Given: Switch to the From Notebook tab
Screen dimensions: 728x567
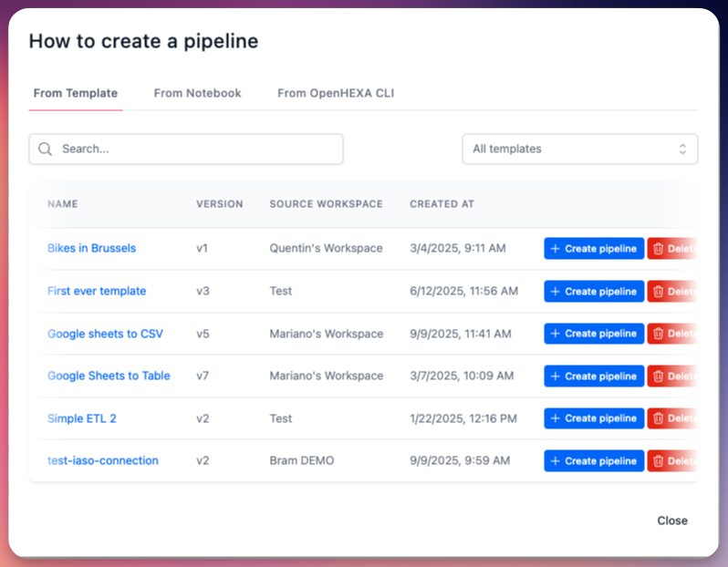Looking at the screenshot, I should pos(197,93).
